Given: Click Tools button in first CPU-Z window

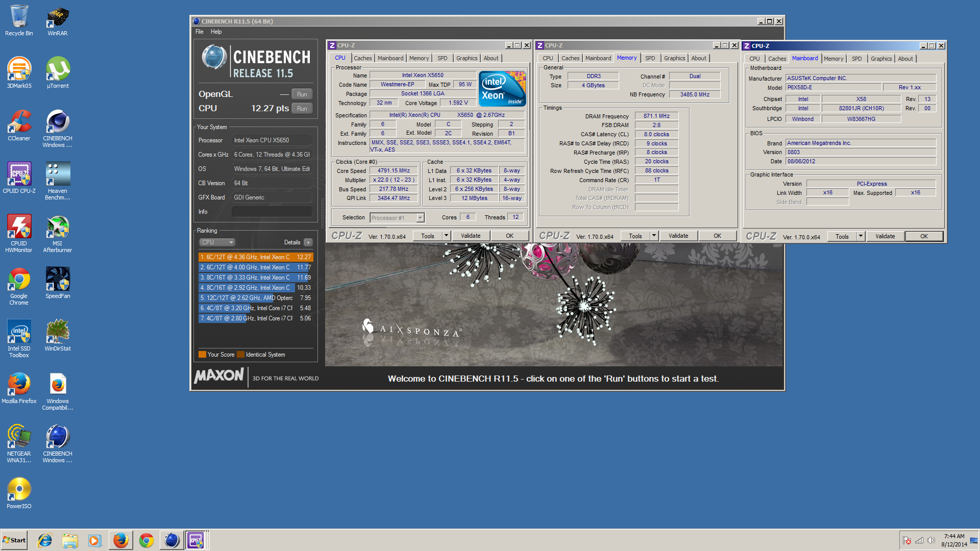Looking at the screenshot, I should point(428,236).
